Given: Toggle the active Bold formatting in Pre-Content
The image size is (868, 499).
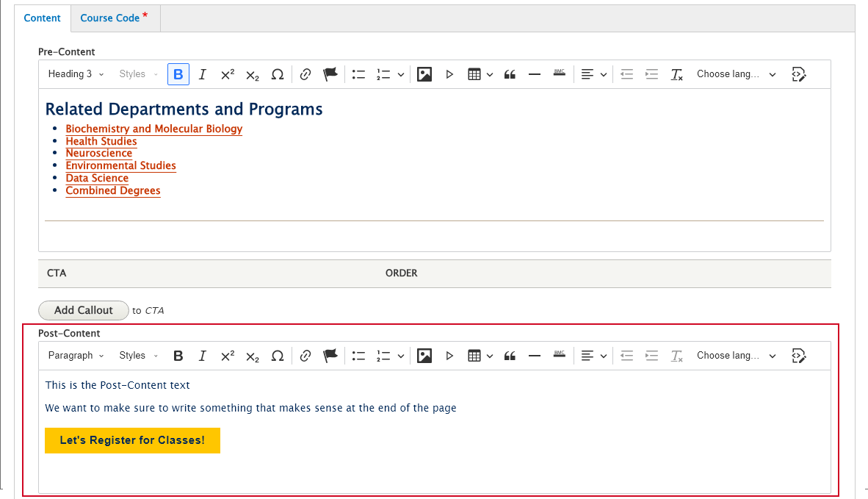Looking at the screenshot, I should coord(178,73).
